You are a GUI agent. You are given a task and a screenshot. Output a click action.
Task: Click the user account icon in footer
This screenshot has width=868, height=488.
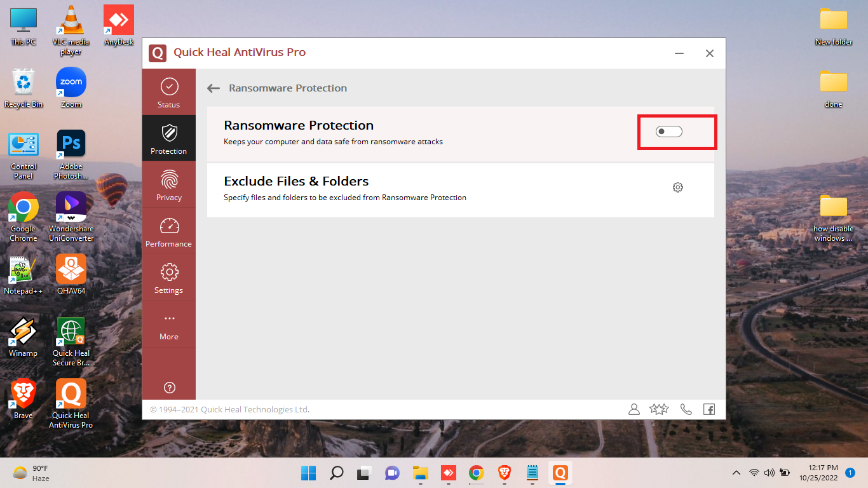pyautogui.click(x=634, y=409)
